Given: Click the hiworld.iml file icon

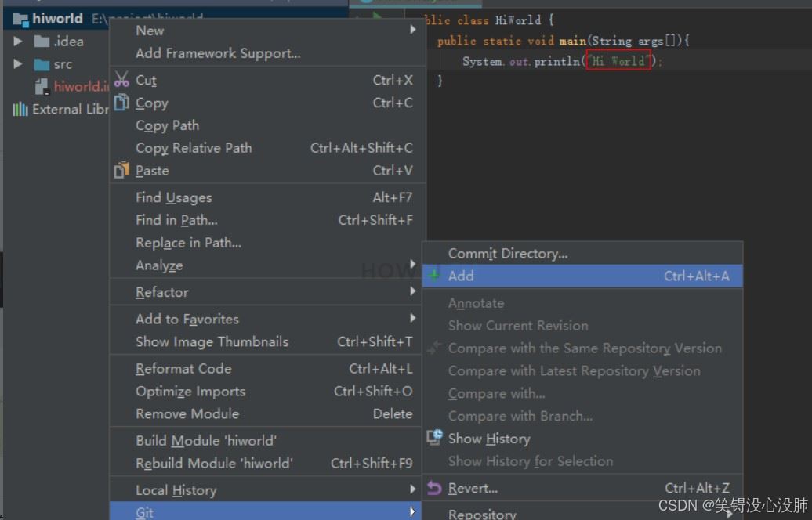Looking at the screenshot, I should point(42,87).
